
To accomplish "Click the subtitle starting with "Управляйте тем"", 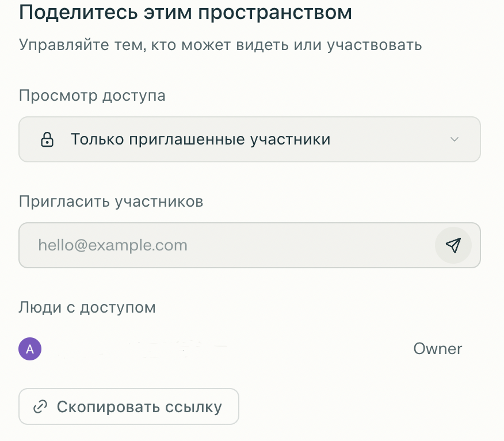I will click(x=220, y=44).
